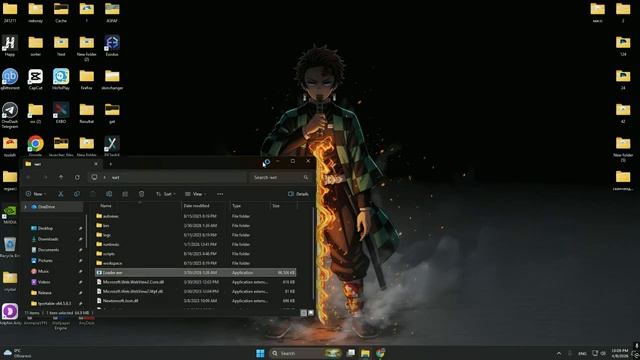Screen dimensions: 640x360
Task: Open the Sort dropdown
Action: pyautogui.click(x=166, y=194)
